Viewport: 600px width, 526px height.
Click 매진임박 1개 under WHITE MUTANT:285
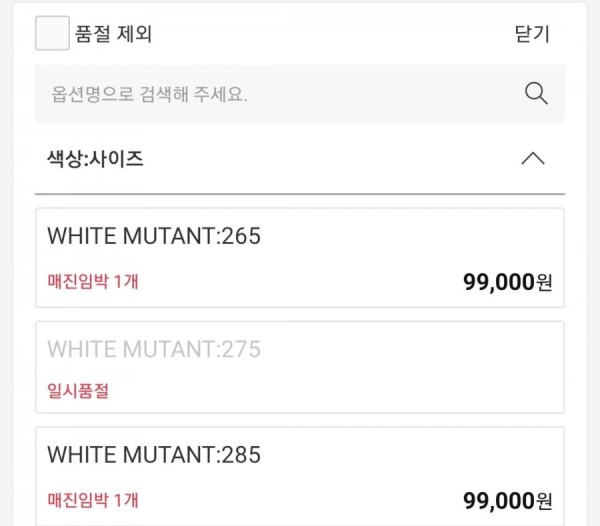tap(93, 500)
